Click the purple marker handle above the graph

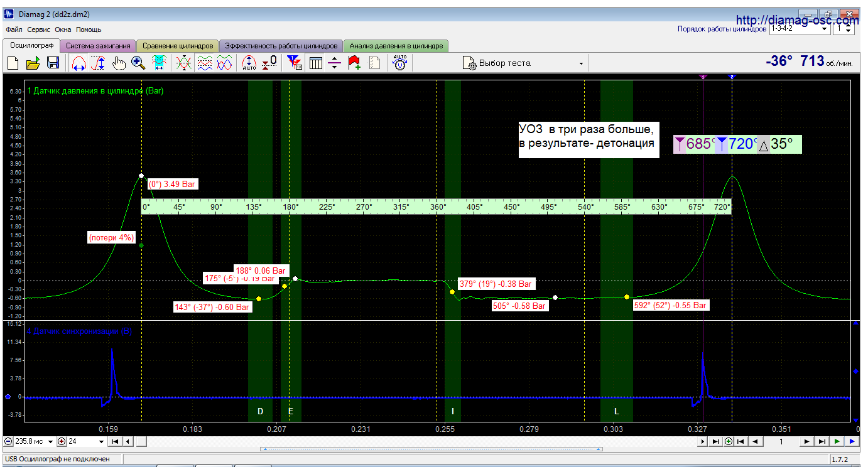click(703, 76)
